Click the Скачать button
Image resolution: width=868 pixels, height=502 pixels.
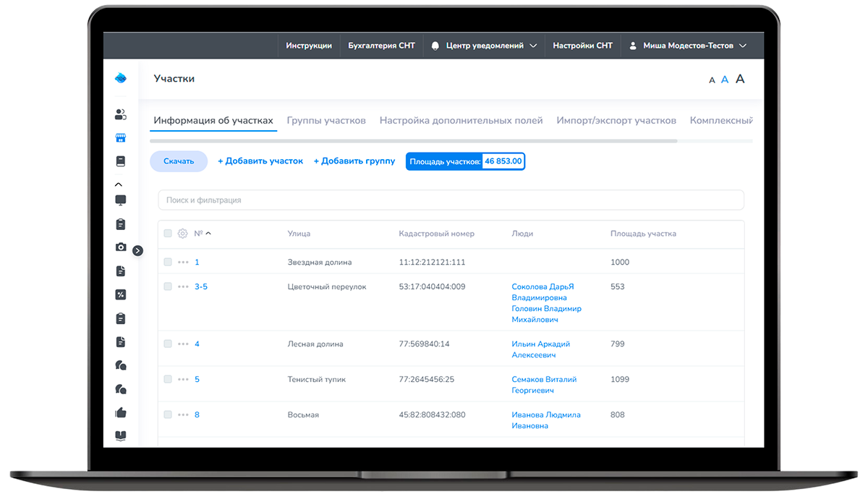(179, 161)
